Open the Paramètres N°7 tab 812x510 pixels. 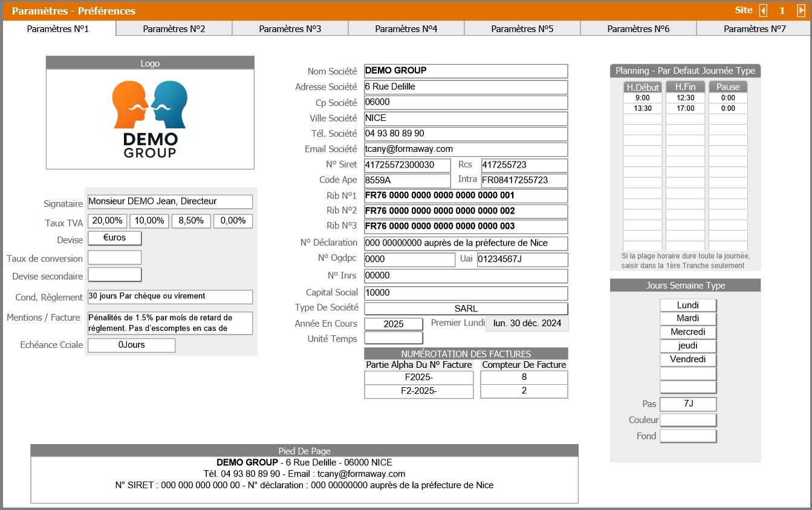pyautogui.click(x=754, y=28)
